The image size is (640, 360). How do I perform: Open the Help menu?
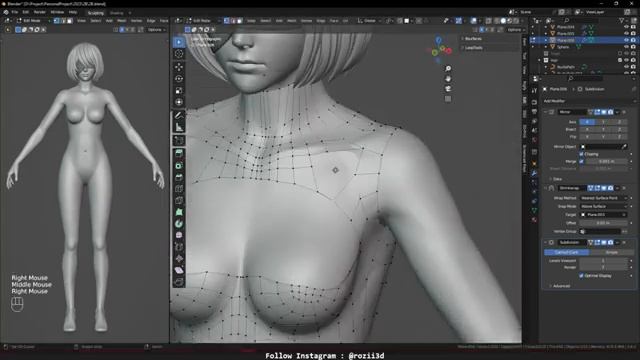coord(73,12)
